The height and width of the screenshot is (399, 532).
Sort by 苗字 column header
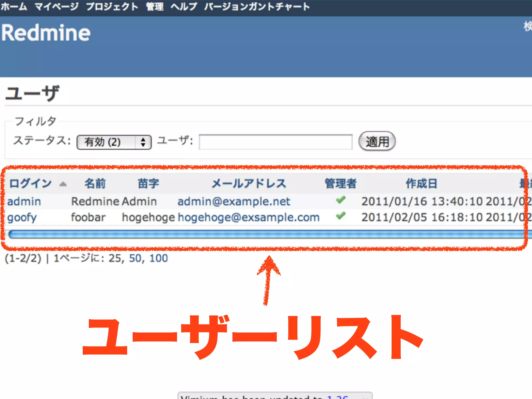point(148,183)
